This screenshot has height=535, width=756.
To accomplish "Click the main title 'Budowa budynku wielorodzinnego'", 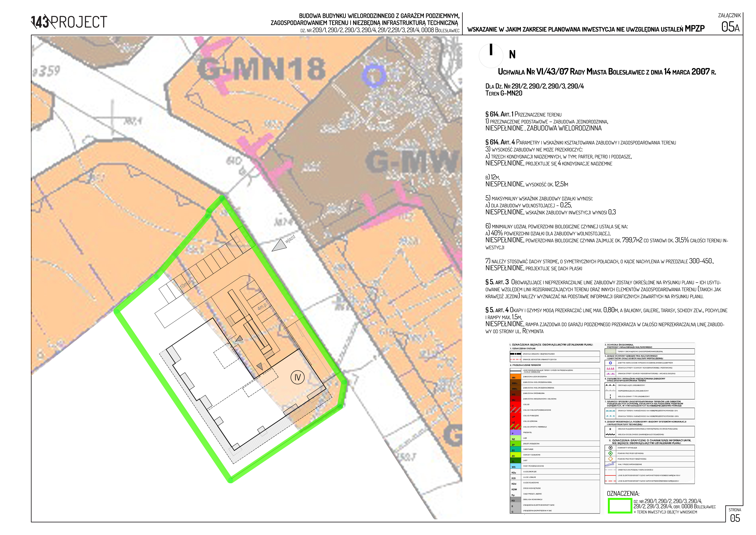I will coord(379,16).
